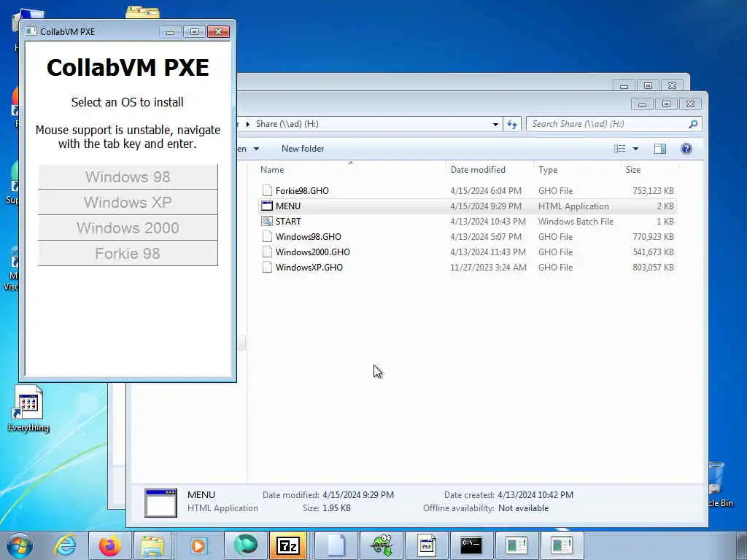747x560 pixels.
Task: Sort files by the Name column
Action: click(272, 169)
